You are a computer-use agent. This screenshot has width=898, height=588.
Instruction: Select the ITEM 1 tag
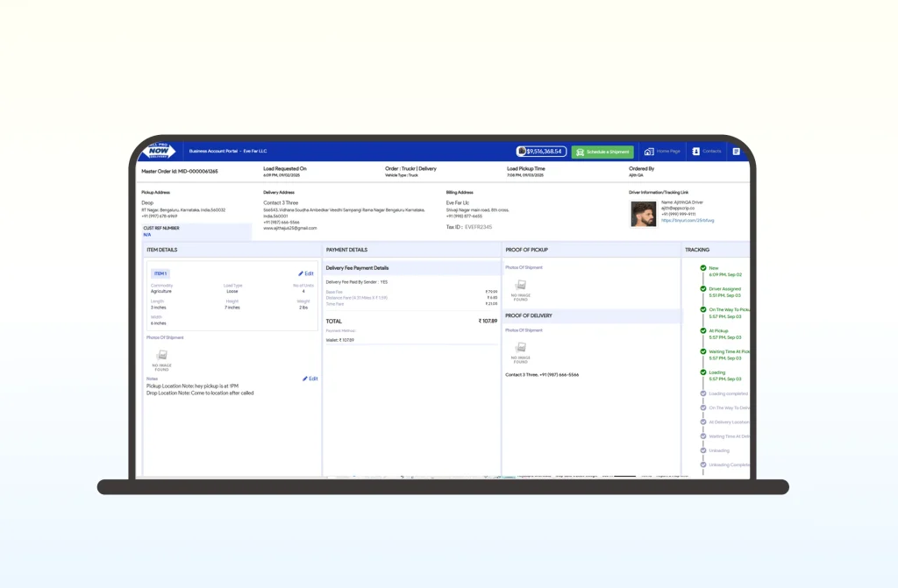tap(160, 273)
